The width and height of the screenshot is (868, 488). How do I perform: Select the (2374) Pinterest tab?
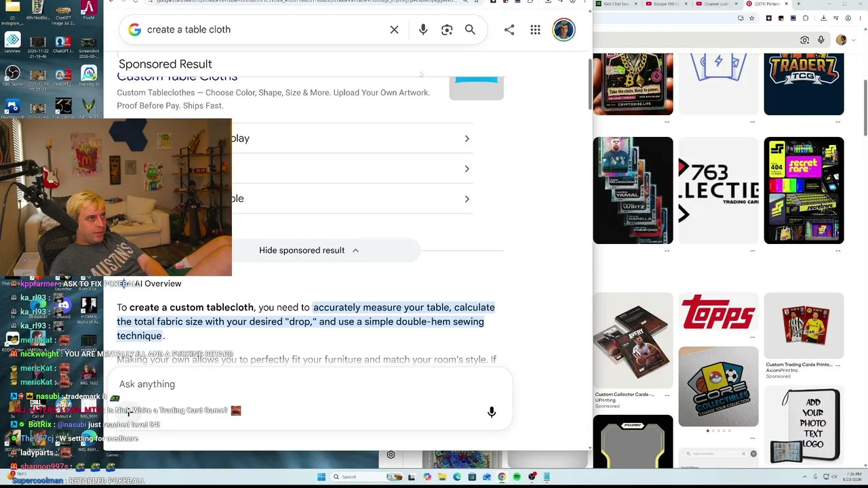coord(764,4)
